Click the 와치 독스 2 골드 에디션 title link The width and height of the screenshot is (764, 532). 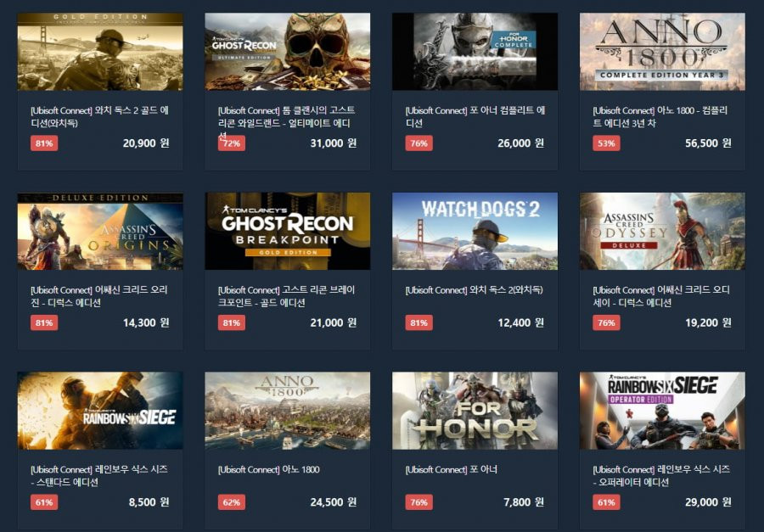[x=100, y=116]
